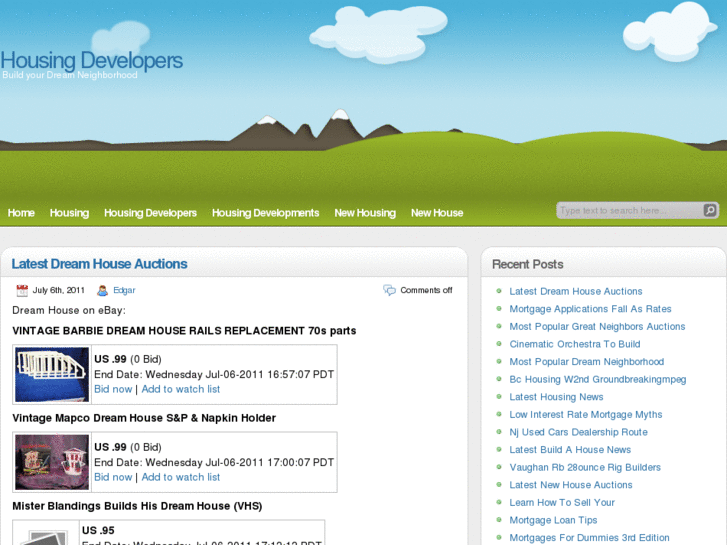Screen dimensions: 727x545
Task: Click the US .95 price text
Action: click(98, 531)
